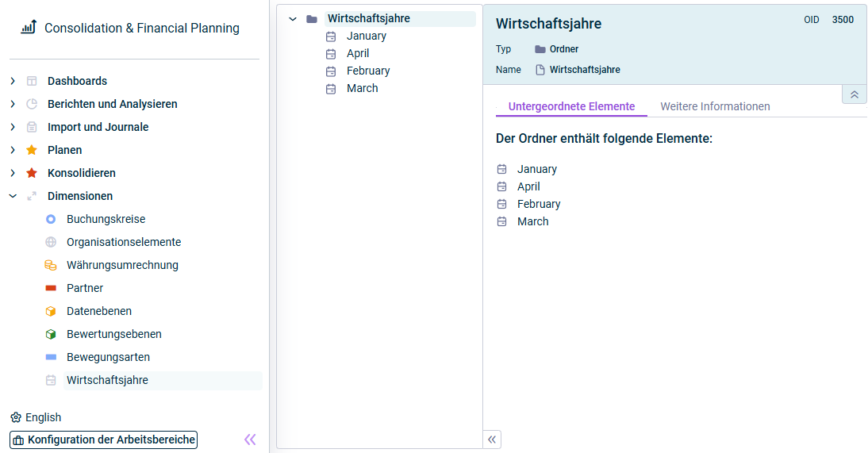This screenshot has width=868, height=453.
Task: Click the blue rectangle icon for Bewegungsarten
Action: click(50, 357)
